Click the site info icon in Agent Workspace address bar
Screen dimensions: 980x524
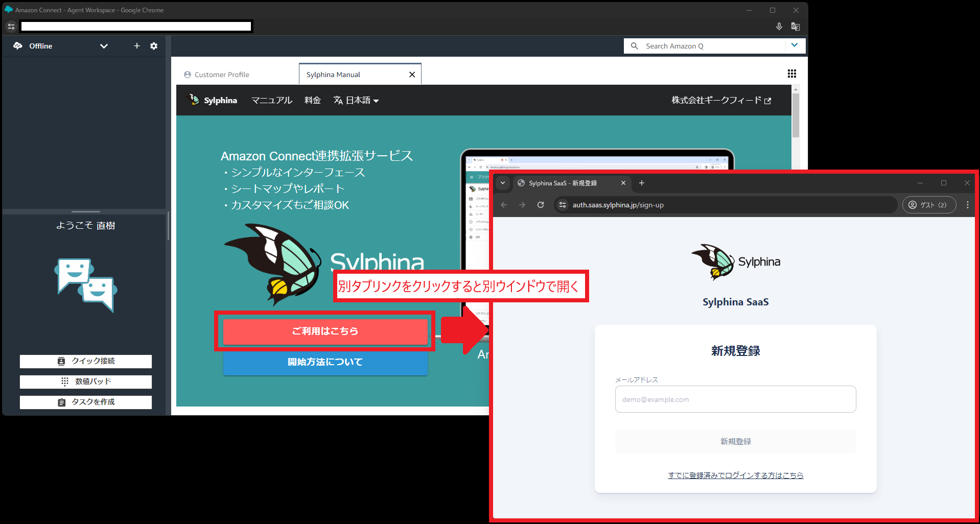[x=11, y=27]
